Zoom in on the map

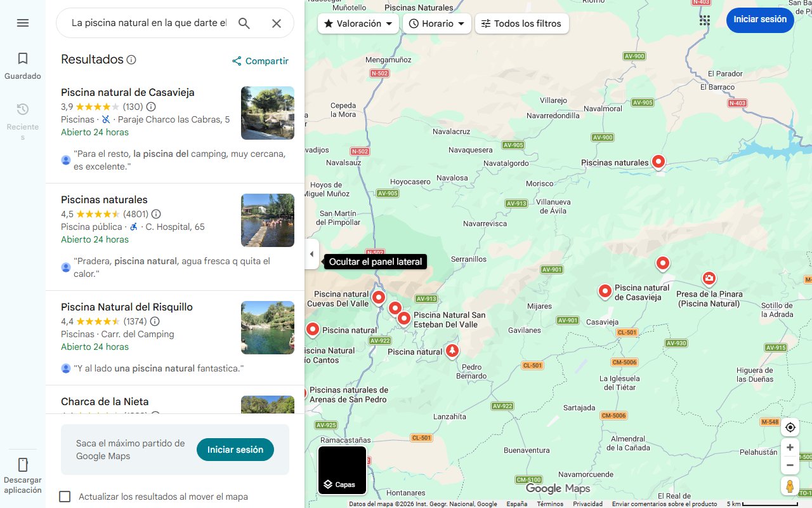(x=790, y=448)
